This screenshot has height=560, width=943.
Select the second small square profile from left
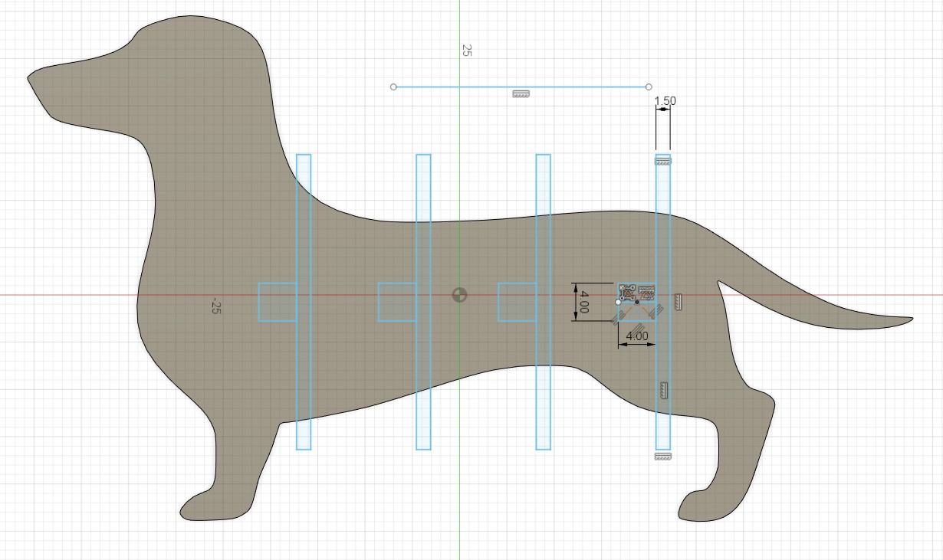click(397, 302)
